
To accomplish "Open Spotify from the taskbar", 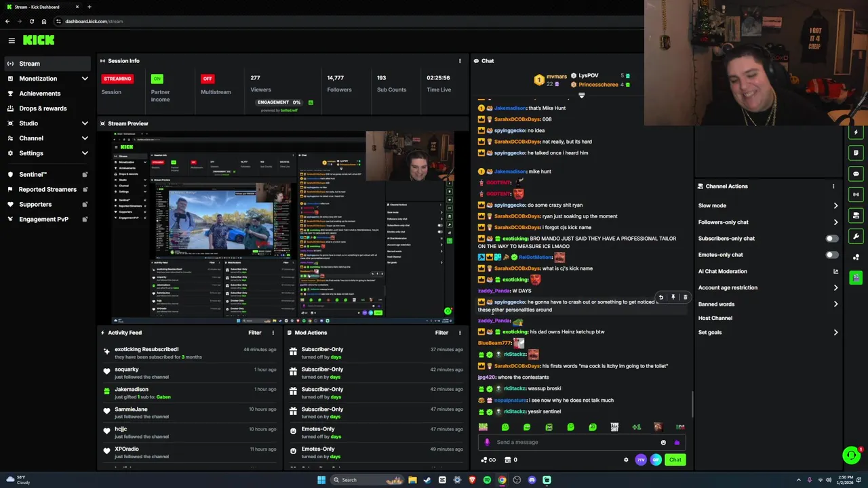I will click(x=487, y=480).
